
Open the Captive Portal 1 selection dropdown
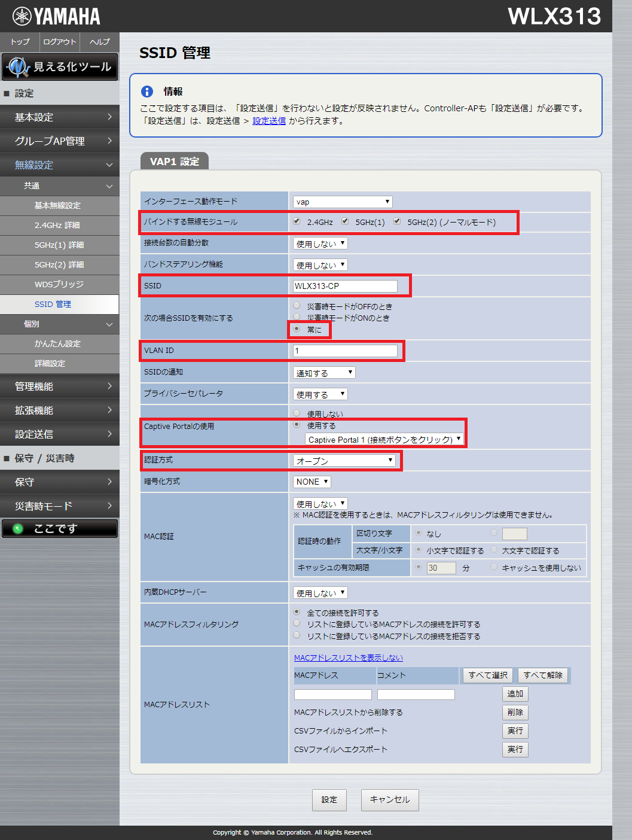[384, 439]
